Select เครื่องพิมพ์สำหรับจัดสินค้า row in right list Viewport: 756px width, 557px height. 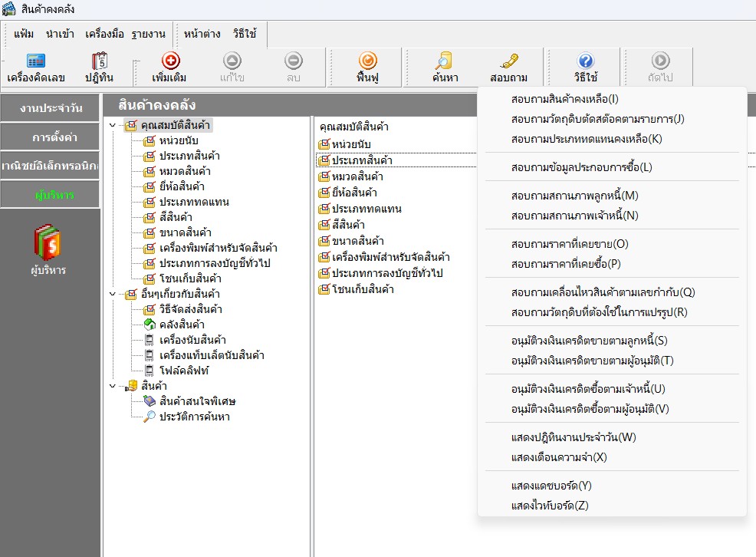coord(390,257)
